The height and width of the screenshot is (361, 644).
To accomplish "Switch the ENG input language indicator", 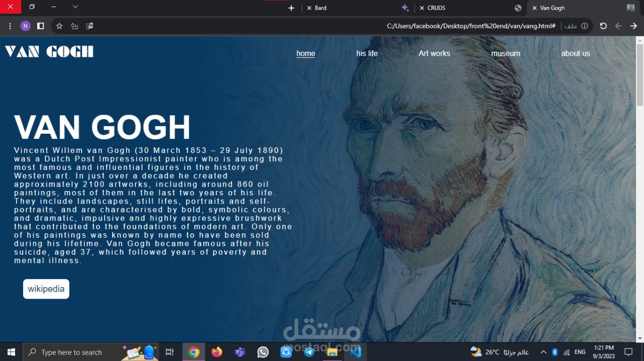I will (x=580, y=352).
